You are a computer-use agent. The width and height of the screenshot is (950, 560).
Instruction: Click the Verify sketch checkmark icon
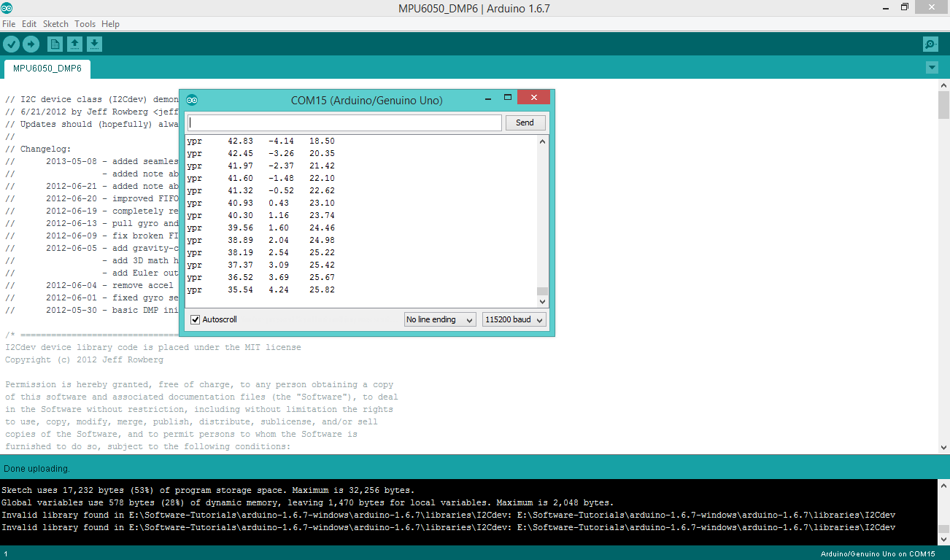[11, 44]
